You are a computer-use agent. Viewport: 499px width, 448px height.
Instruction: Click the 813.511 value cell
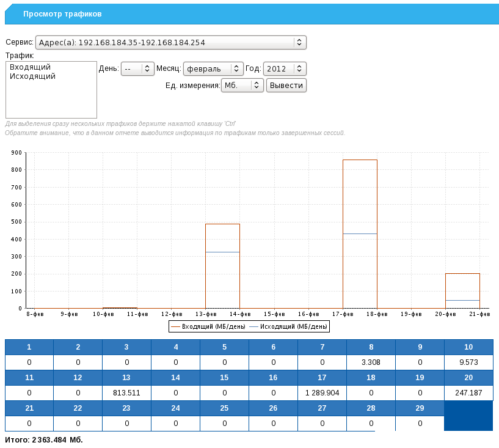tap(126, 393)
